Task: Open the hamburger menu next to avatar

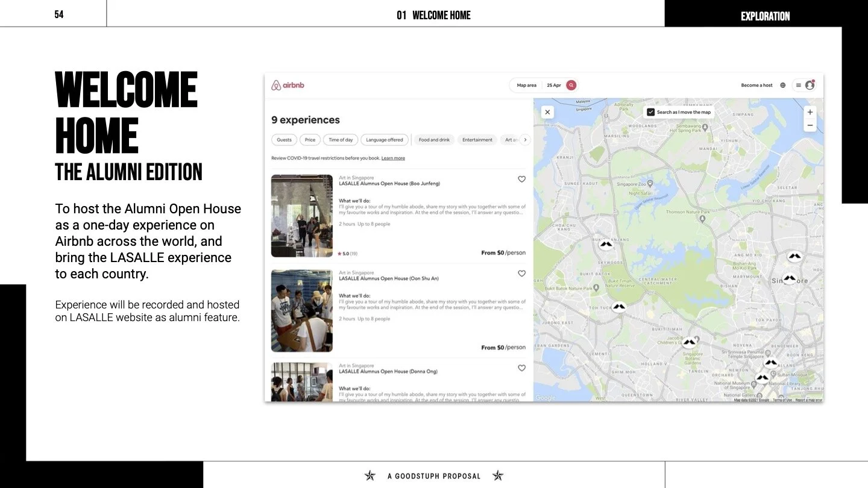Action: click(x=798, y=85)
